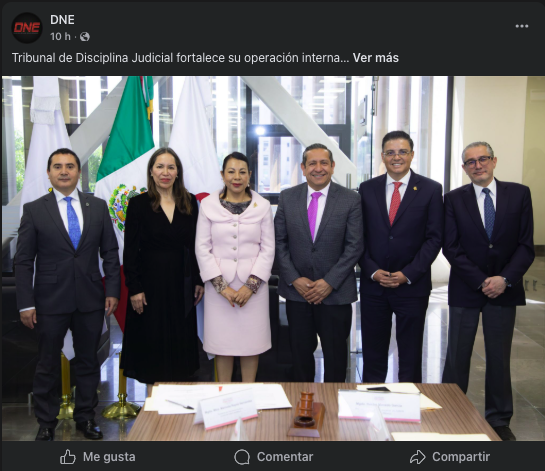Open the DNE page profile picture

click(27, 27)
